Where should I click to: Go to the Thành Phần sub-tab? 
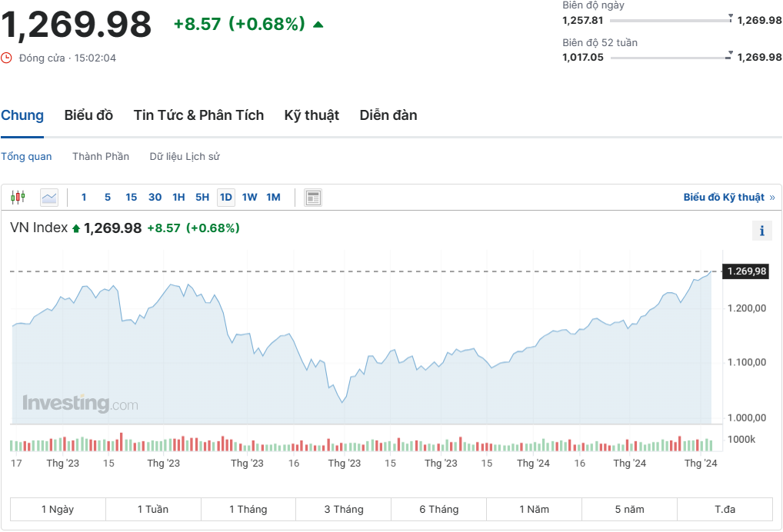coord(100,156)
